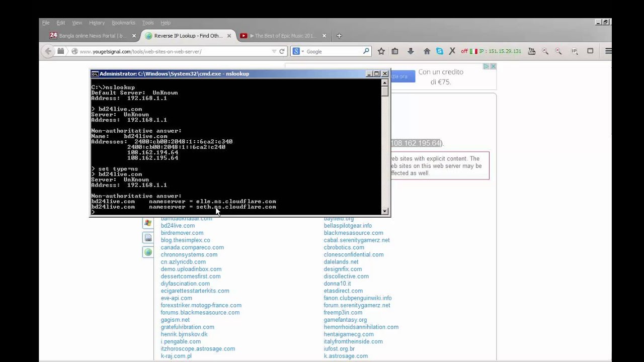Screen dimensions: 644x362
Task: Open Firefox hamburger menu
Action: coord(608,51)
